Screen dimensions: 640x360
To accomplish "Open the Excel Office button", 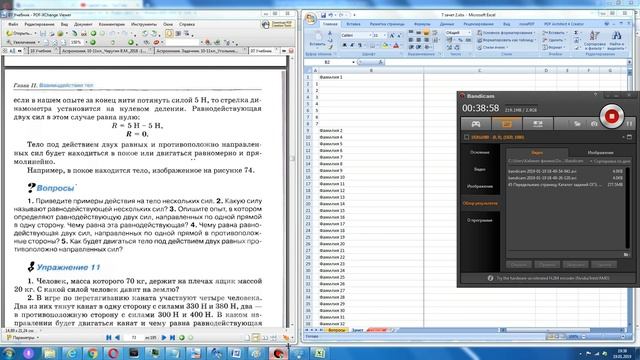I will 311,18.
